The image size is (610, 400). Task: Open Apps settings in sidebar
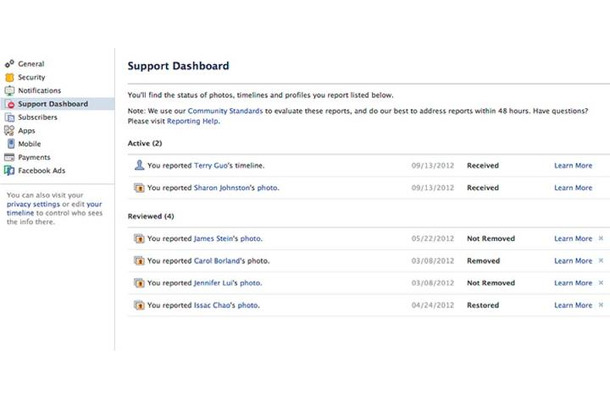(26, 131)
